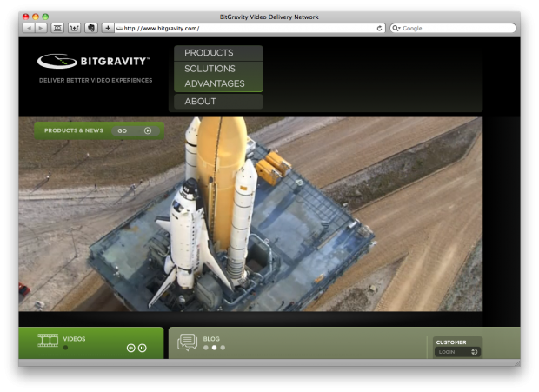Click the Blog speech bubble icon
This screenshot has width=539, height=392.
tap(187, 342)
